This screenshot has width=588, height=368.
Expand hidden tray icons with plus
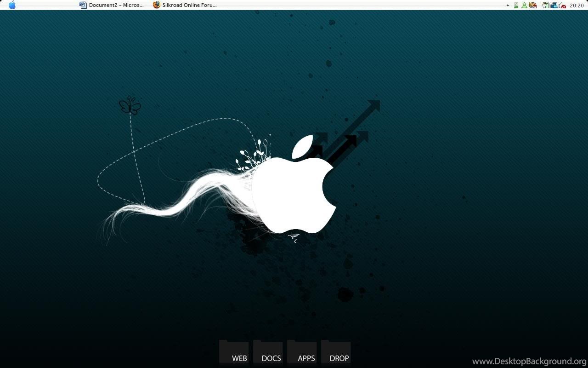click(x=508, y=6)
